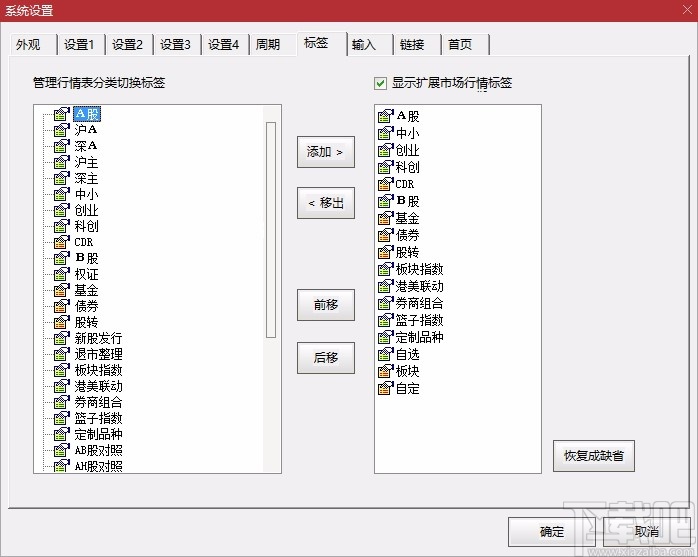Click the icon beside 港美联动 in right list
The width and height of the screenshot is (698, 557).
pyautogui.click(x=386, y=286)
